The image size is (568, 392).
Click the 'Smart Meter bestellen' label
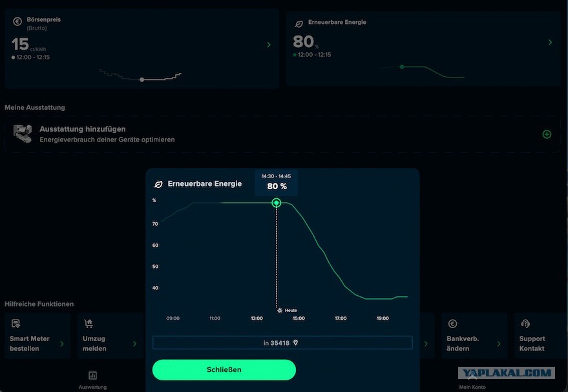[29, 344]
